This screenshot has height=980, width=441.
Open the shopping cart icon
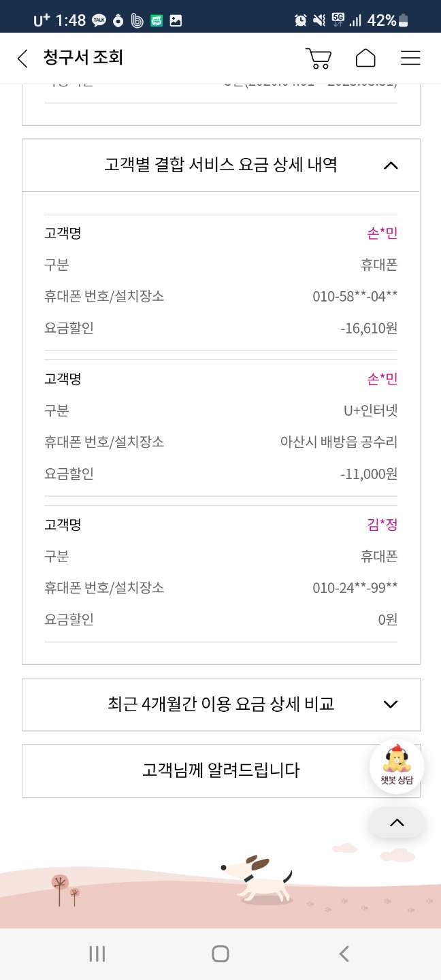pyautogui.click(x=318, y=59)
